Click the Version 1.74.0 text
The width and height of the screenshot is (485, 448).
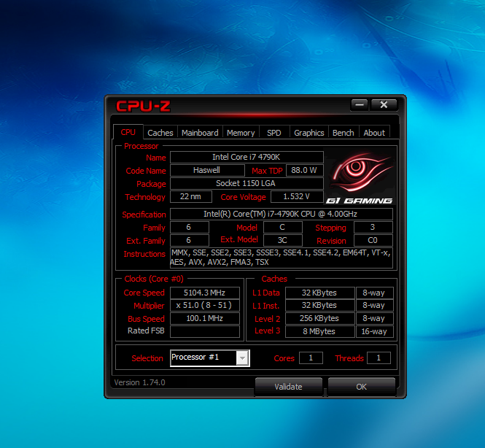point(139,383)
